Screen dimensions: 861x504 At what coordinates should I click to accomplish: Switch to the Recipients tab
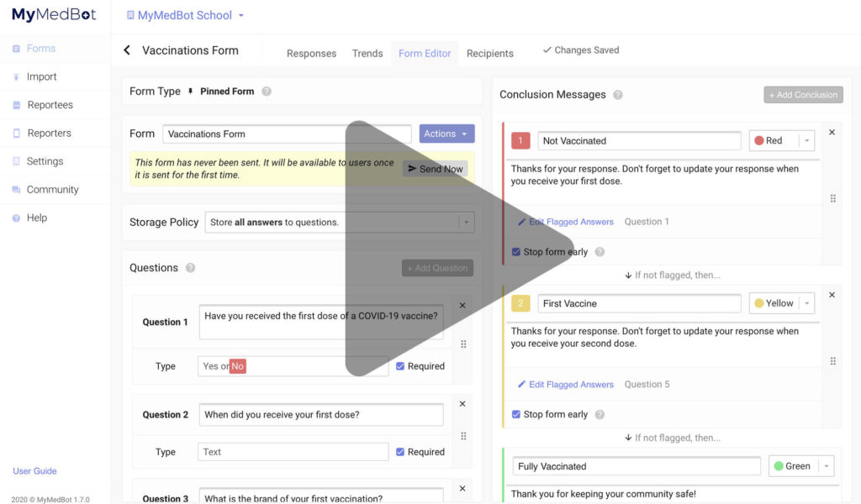tap(490, 53)
